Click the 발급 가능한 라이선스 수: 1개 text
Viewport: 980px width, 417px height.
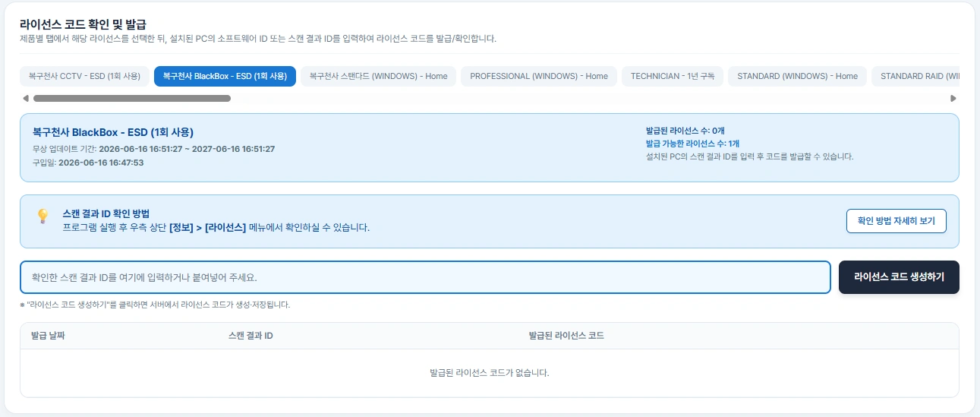click(x=693, y=144)
